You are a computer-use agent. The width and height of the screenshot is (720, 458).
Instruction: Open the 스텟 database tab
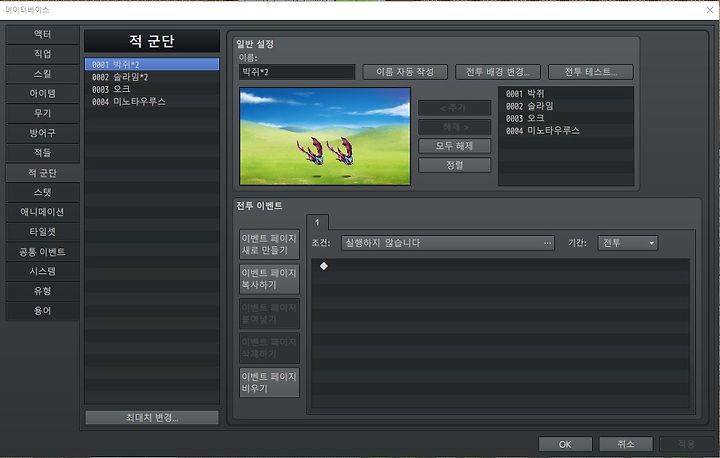(x=42, y=192)
